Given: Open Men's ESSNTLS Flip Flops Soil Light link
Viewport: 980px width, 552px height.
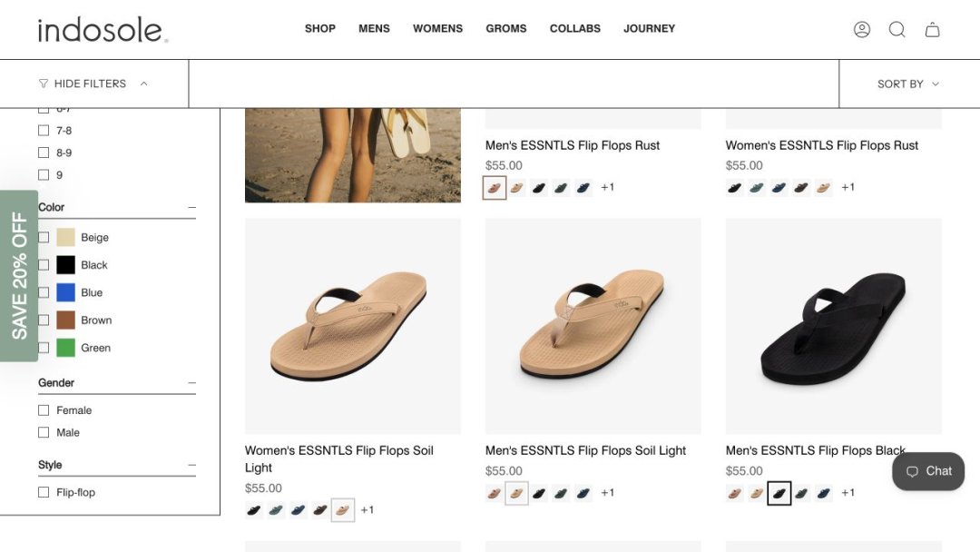Looking at the screenshot, I should click(x=585, y=450).
